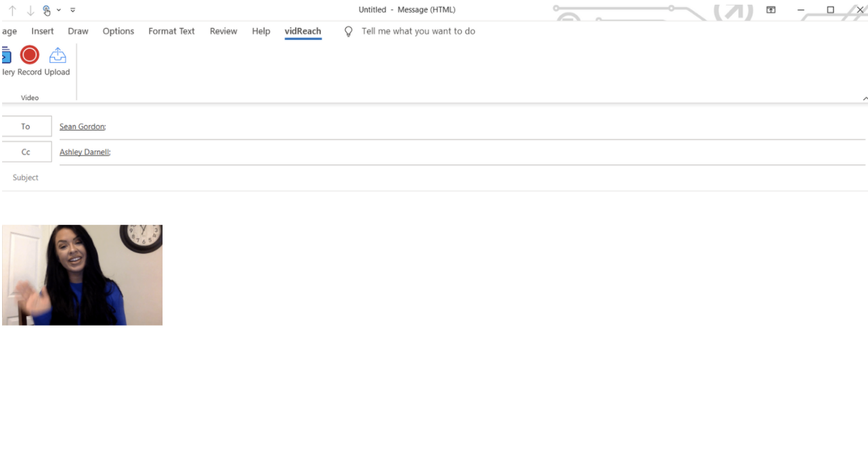This screenshot has width=868, height=459.
Task: Click Tell me what you want to do
Action: (418, 31)
